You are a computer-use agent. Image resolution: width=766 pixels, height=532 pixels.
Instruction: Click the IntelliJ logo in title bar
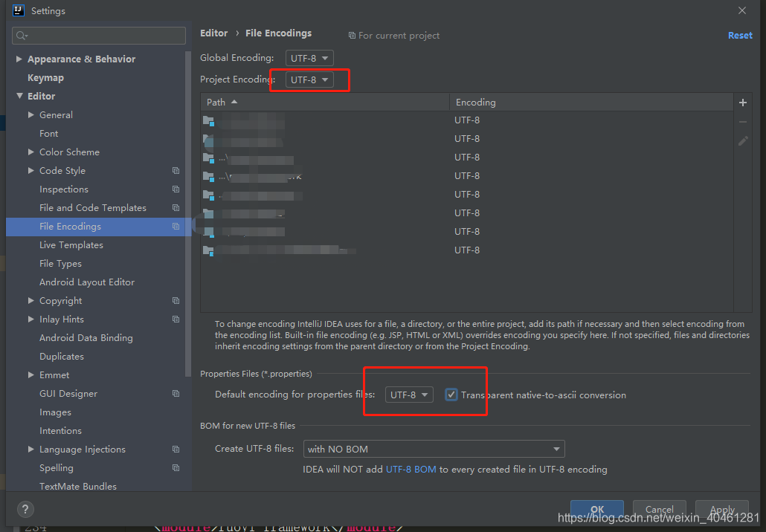coord(19,10)
